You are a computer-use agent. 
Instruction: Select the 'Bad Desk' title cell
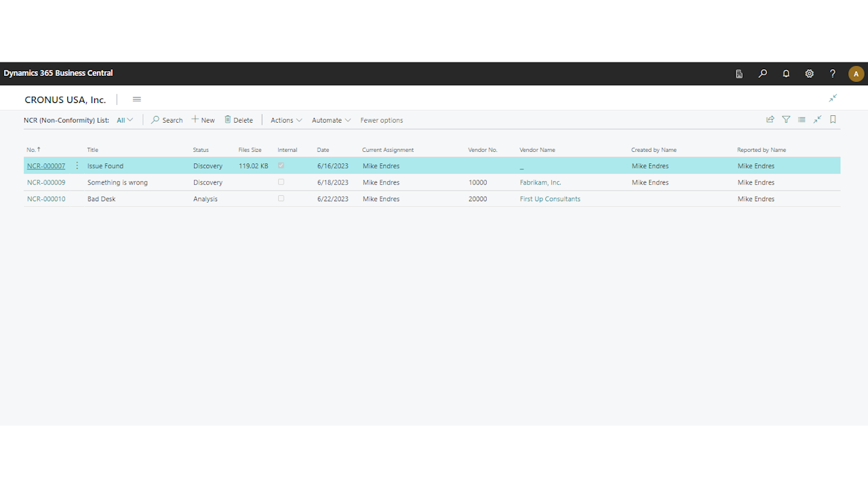coord(102,199)
